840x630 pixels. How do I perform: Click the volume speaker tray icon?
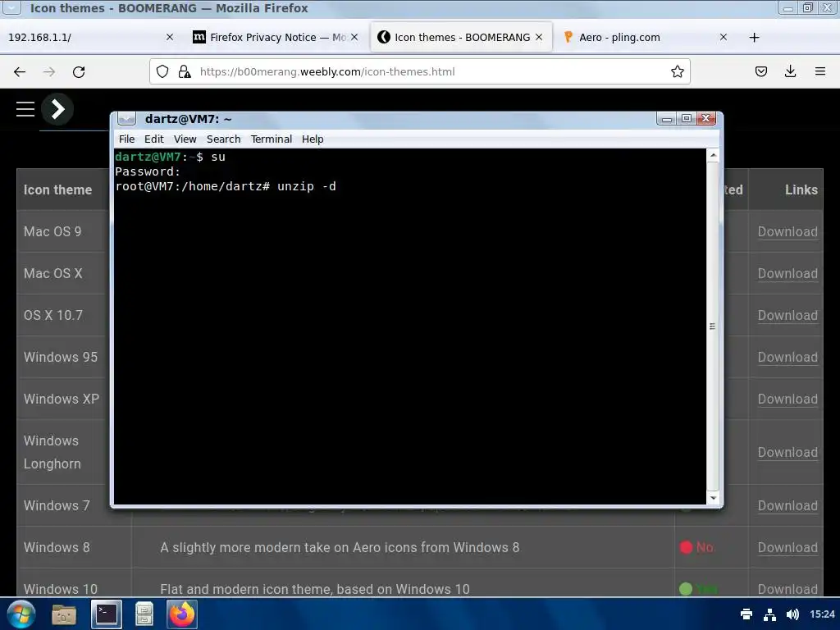[x=792, y=614]
